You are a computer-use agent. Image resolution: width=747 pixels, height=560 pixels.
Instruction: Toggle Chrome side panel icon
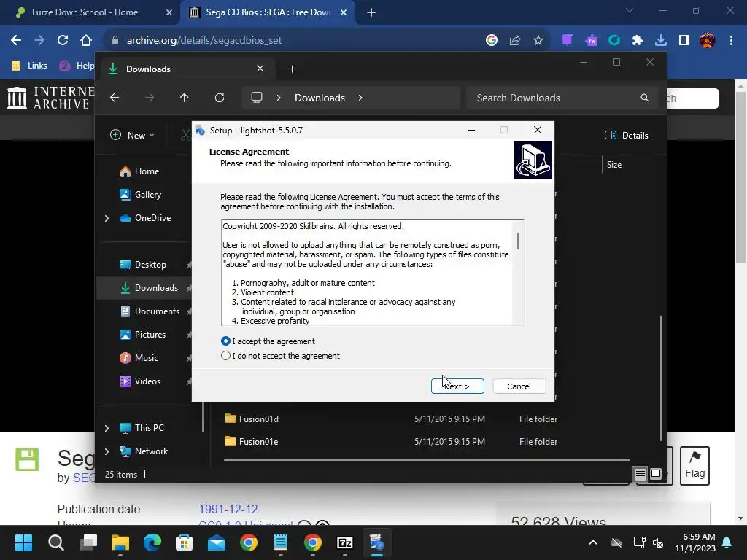(x=684, y=40)
